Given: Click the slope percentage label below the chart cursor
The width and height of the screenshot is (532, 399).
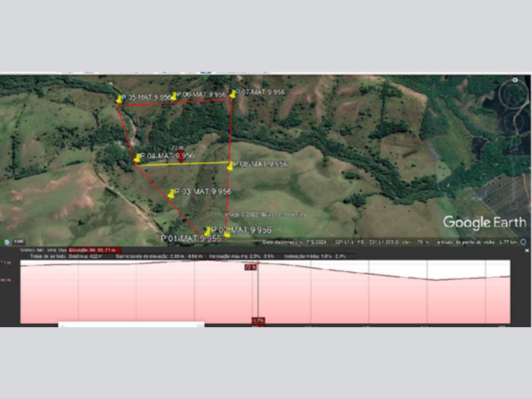Looking at the screenshot, I should coord(258,321).
